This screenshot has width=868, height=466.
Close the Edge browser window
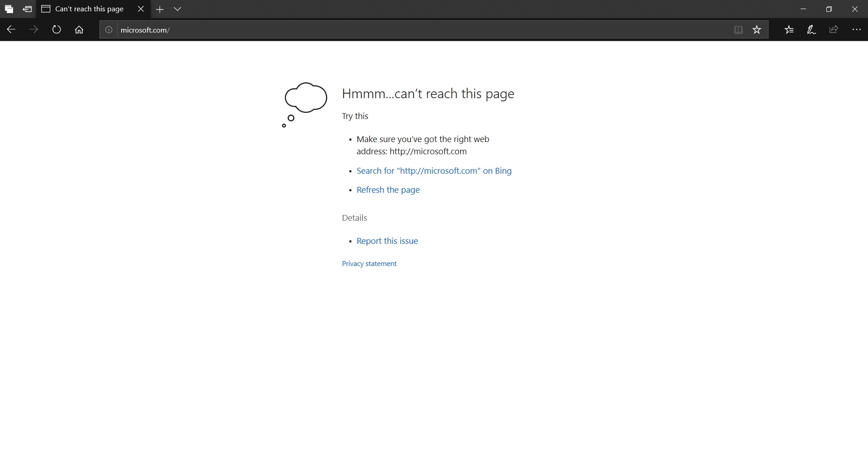(x=855, y=9)
